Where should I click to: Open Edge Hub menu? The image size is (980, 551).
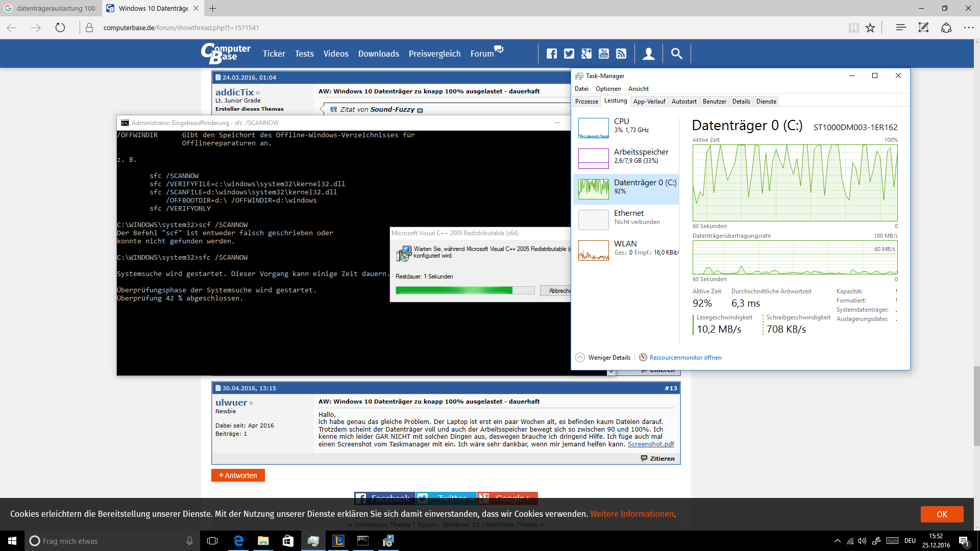coord(901,28)
